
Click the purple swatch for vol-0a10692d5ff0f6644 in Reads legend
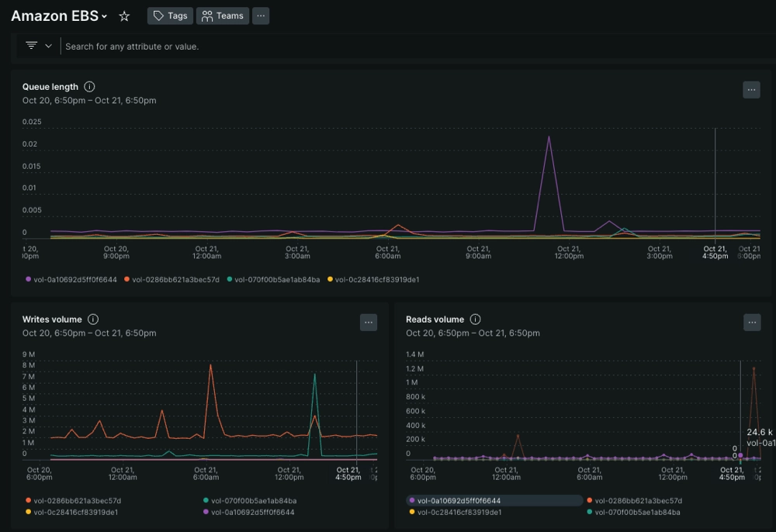[412, 501]
